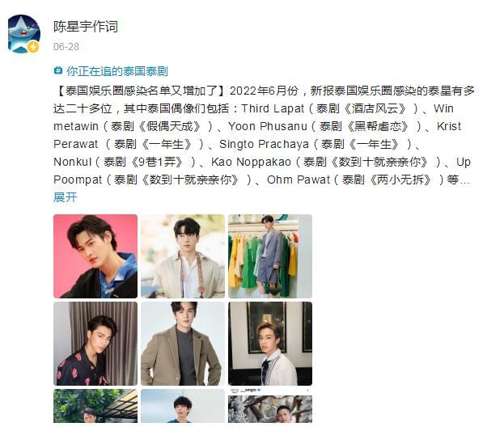Expand full post with 展开
The width and height of the screenshot is (504, 431).
coord(66,197)
